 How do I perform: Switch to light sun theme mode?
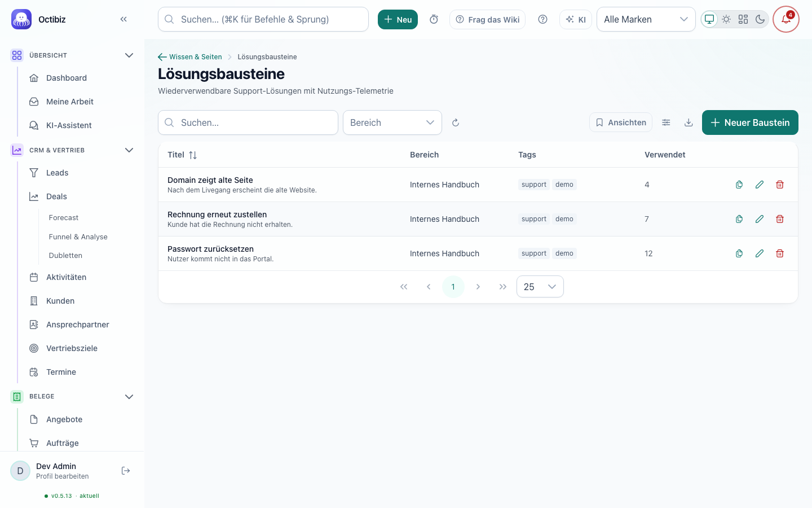pos(726,19)
